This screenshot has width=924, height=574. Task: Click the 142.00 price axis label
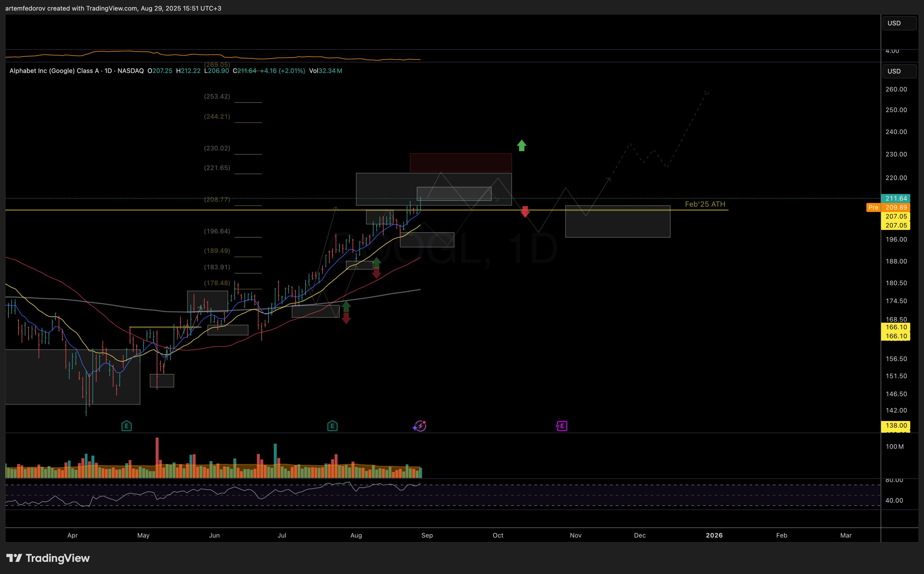point(896,410)
